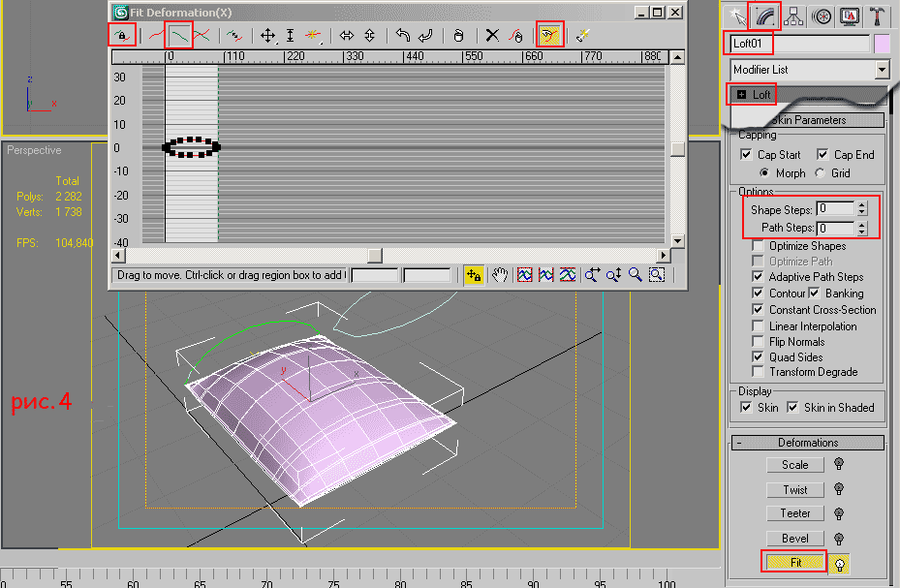
Task: Open the Utilities hammer tab
Action: pyautogui.click(x=876, y=15)
